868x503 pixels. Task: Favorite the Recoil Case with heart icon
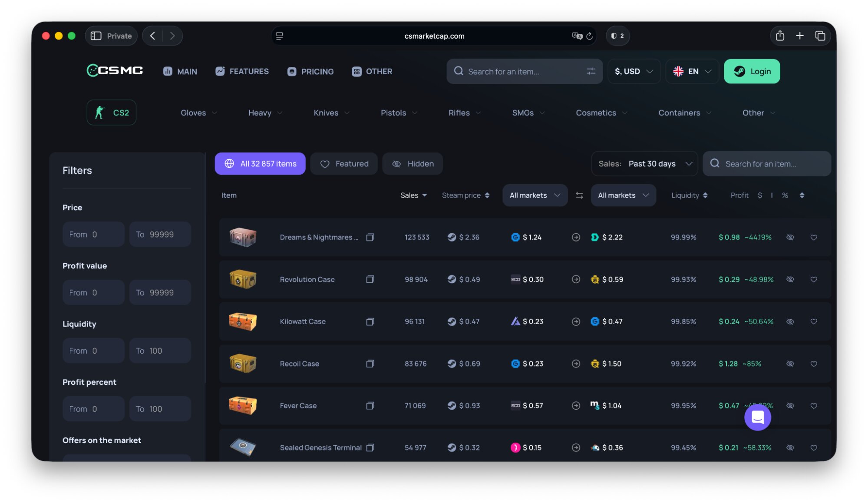[x=814, y=364]
